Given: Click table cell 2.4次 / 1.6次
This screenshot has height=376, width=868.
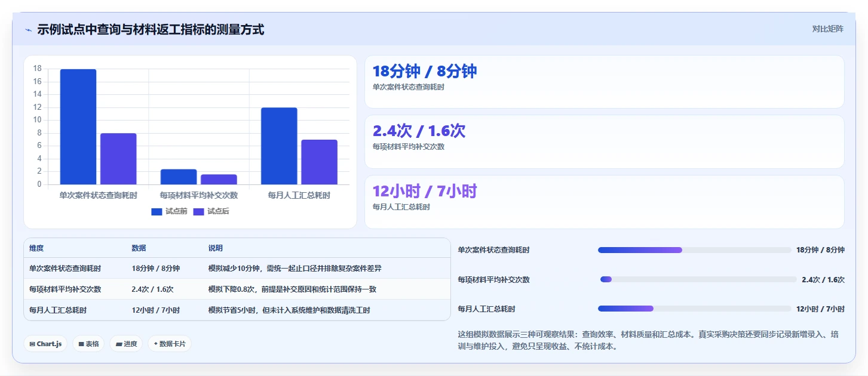Looking at the screenshot, I should pyautogui.click(x=152, y=289).
